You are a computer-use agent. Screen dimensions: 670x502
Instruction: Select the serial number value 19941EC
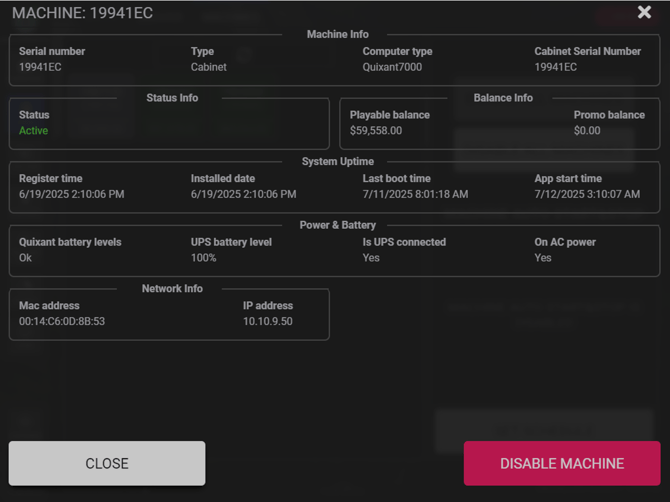tap(40, 67)
